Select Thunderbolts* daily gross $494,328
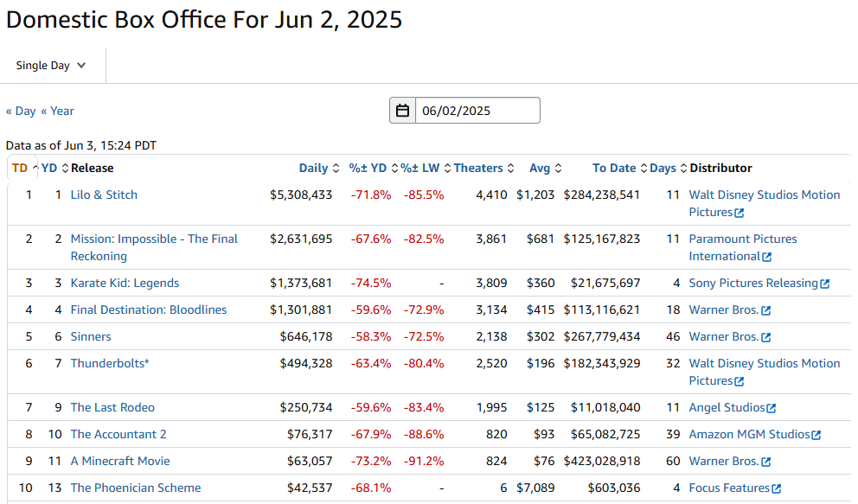858x504 pixels. point(306,363)
